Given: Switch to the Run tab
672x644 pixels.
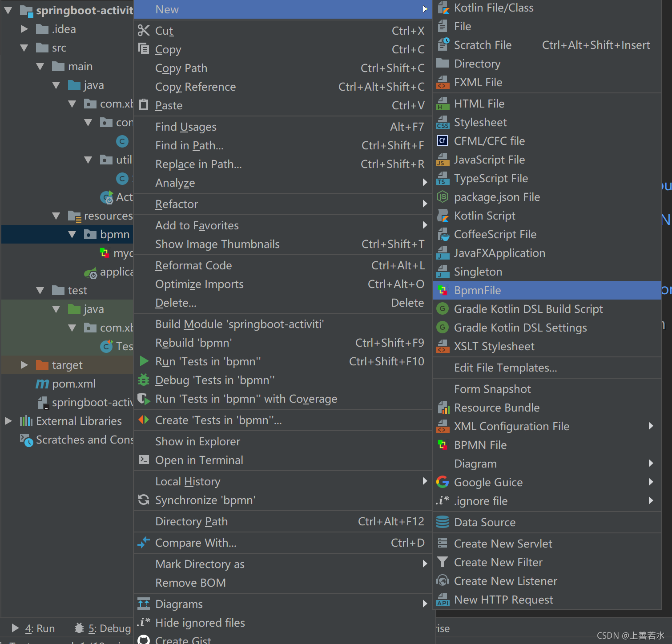Looking at the screenshot, I should [40, 628].
